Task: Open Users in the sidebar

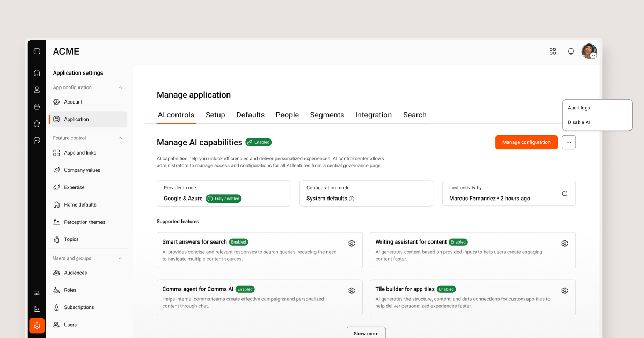Action: coord(87,325)
